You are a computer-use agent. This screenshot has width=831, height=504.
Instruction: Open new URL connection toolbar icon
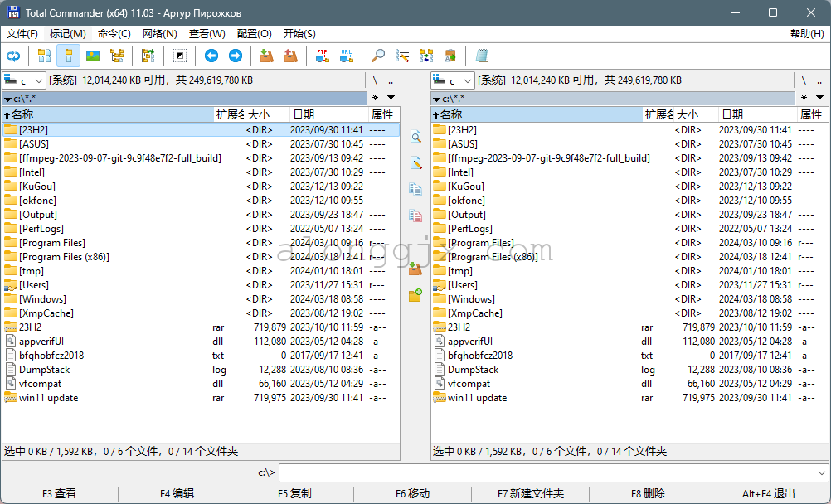point(347,56)
